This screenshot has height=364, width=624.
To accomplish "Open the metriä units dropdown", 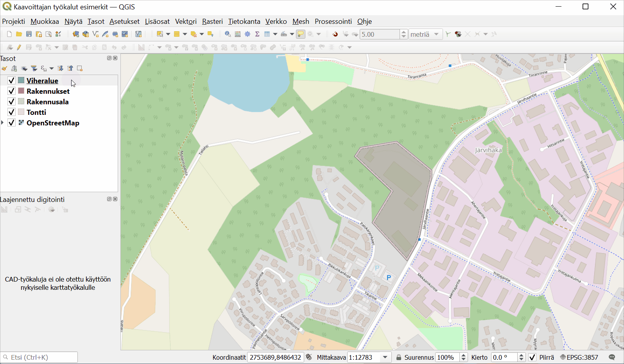I will tap(436, 34).
